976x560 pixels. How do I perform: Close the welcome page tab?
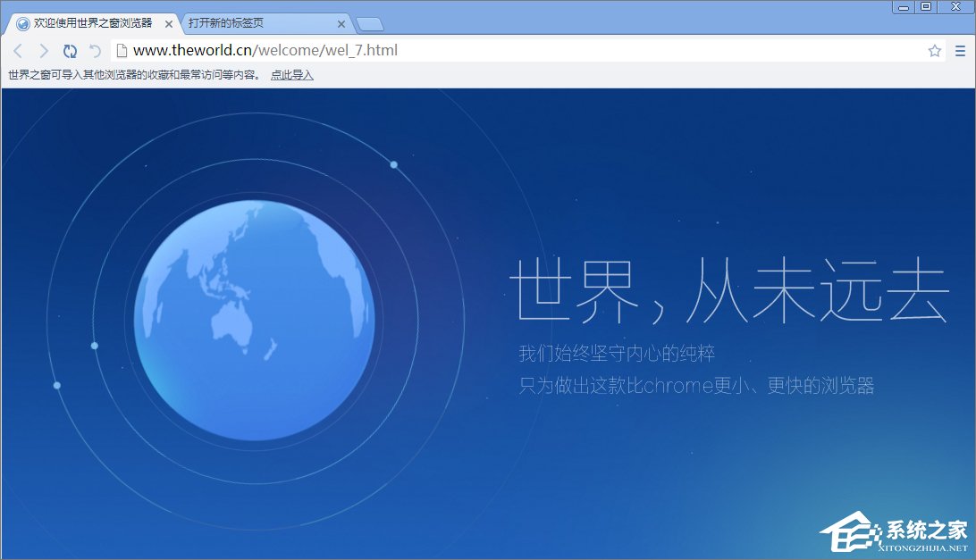(168, 23)
